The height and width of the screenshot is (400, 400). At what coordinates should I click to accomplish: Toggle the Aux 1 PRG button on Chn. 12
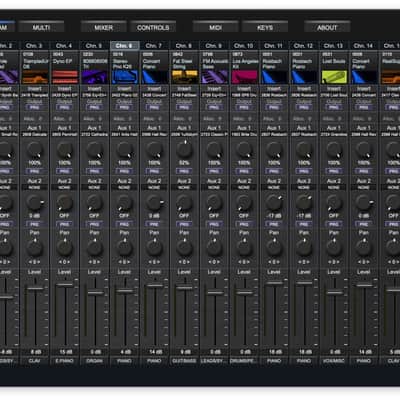[x=304, y=171]
